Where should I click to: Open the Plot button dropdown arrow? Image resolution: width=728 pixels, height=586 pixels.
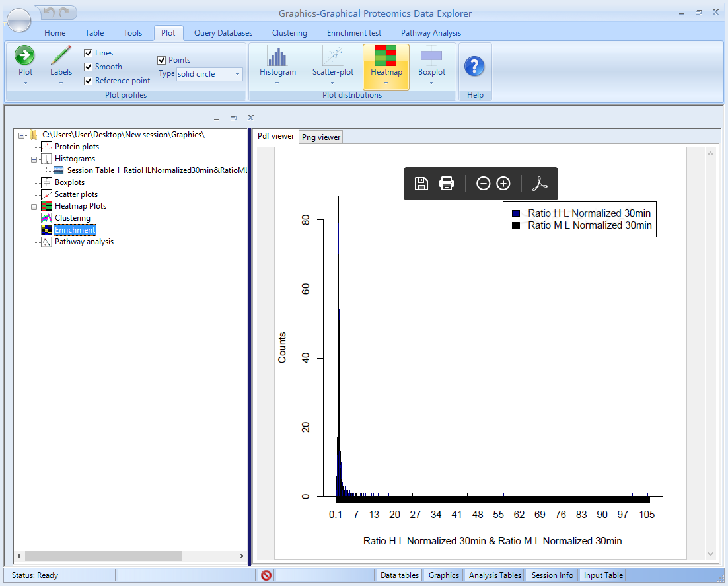(25, 83)
